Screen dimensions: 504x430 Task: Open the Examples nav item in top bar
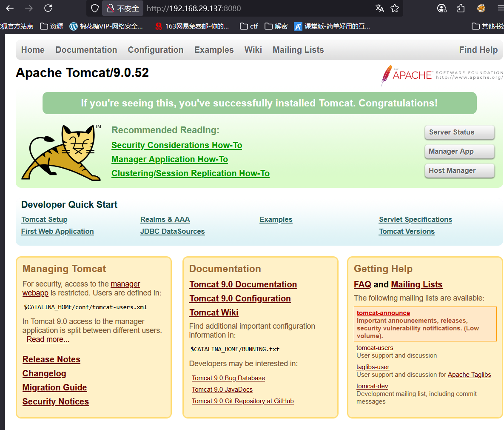click(x=214, y=50)
